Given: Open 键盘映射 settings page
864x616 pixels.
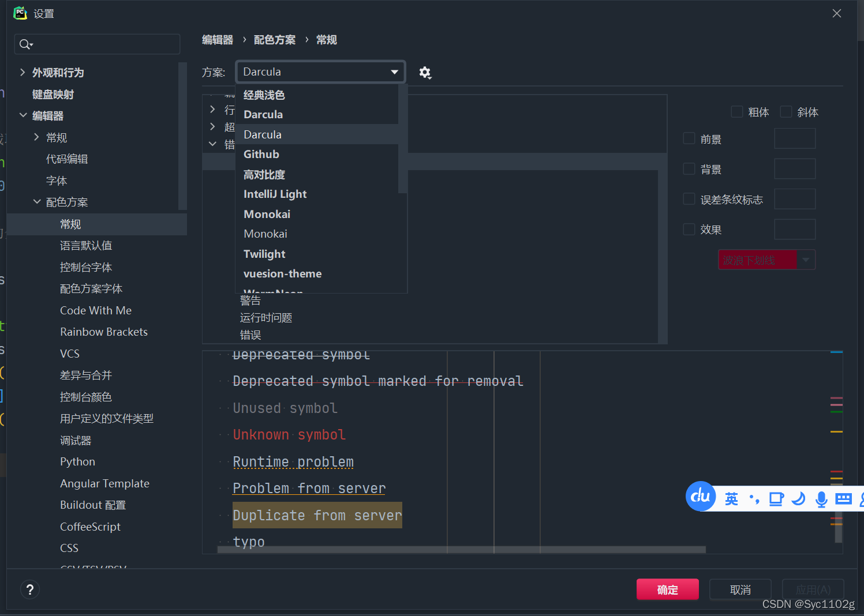Looking at the screenshot, I should pos(53,94).
